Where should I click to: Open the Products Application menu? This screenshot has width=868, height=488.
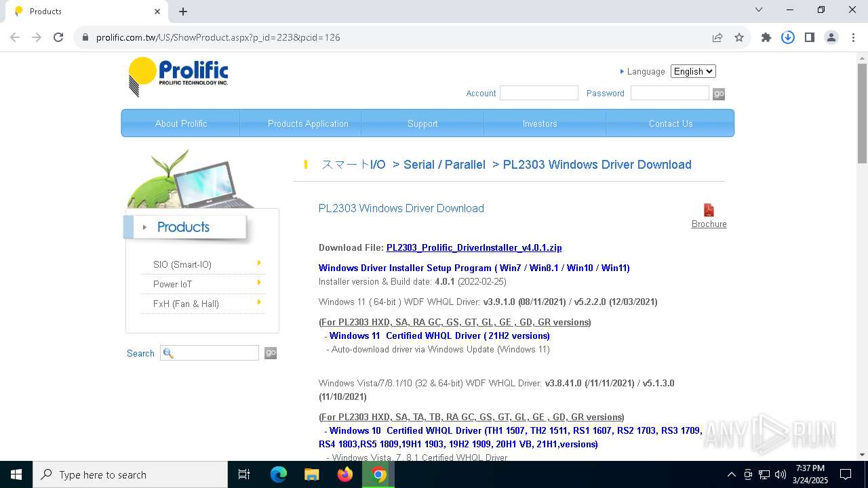point(308,123)
